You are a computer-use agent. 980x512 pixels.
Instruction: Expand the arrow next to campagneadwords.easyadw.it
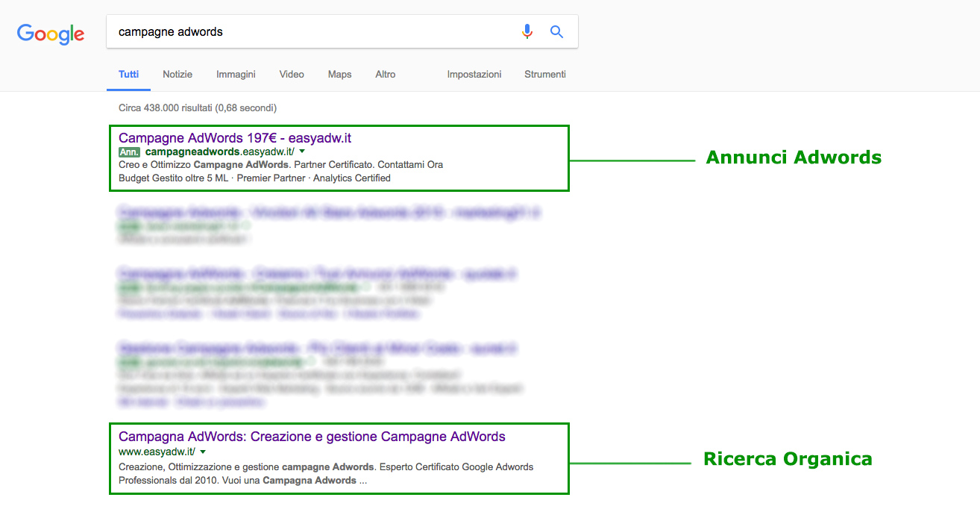click(x=302, y=152)
